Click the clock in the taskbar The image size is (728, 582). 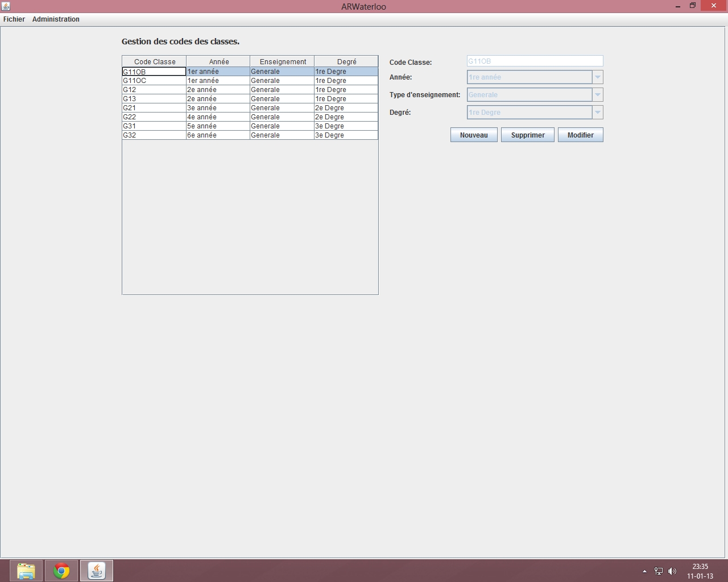coord(700,571)
